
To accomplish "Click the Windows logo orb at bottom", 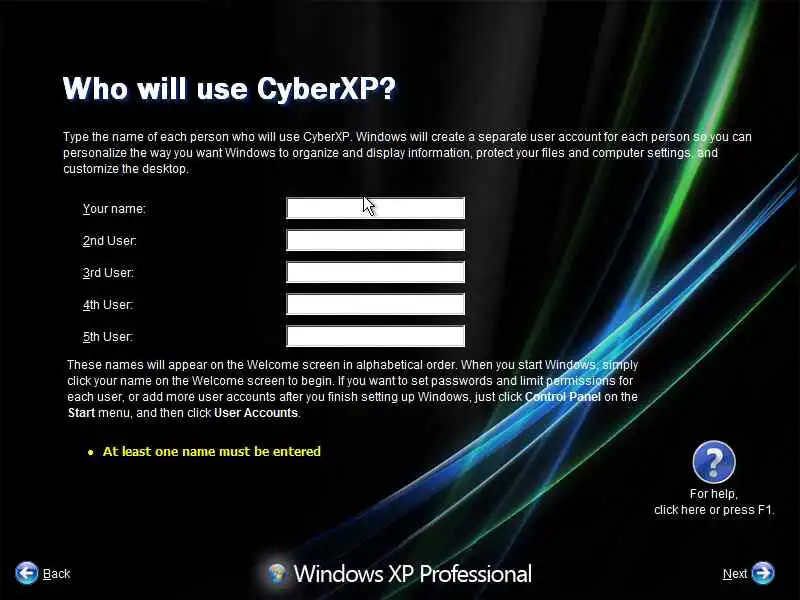I will [x=277, y=573].
